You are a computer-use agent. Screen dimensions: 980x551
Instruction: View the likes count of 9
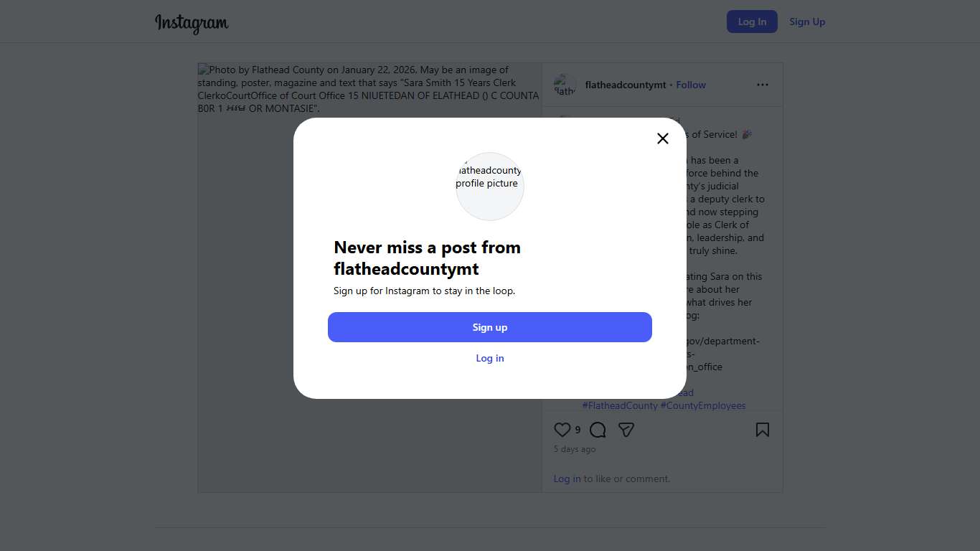click(x=578, y=430)
